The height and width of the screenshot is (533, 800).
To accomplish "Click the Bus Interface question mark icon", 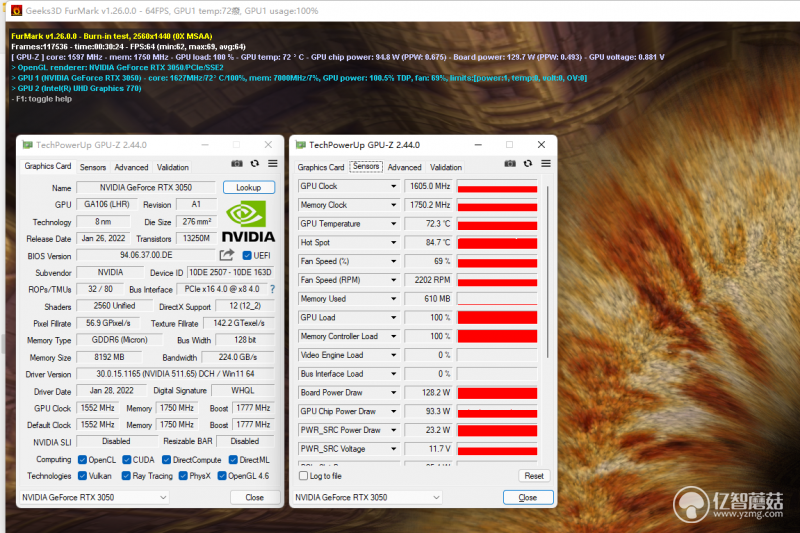I will (x=272, y=289).
